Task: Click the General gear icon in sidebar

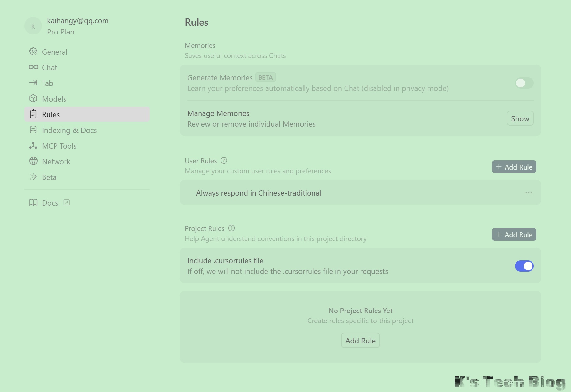Action: click(x=33, y=51)
